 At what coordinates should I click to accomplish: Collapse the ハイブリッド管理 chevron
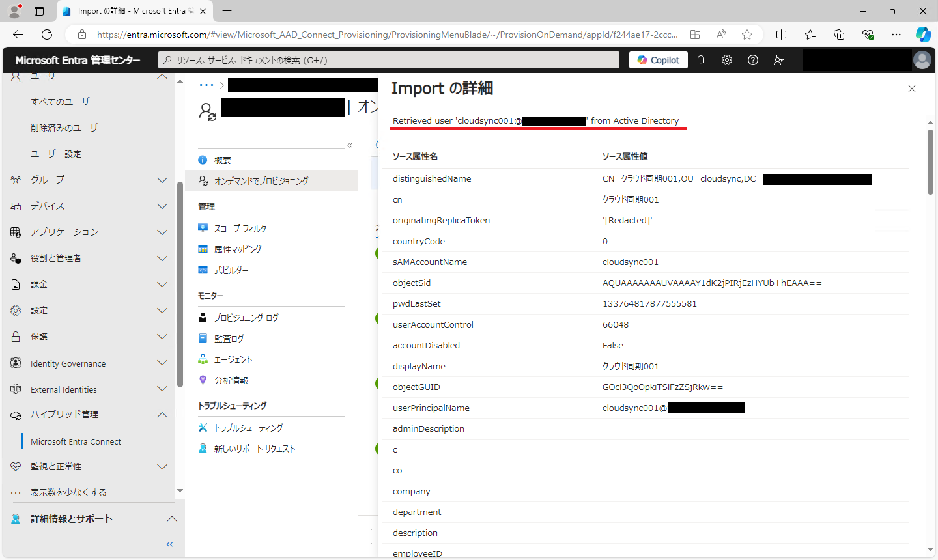(x=162, y=415)
